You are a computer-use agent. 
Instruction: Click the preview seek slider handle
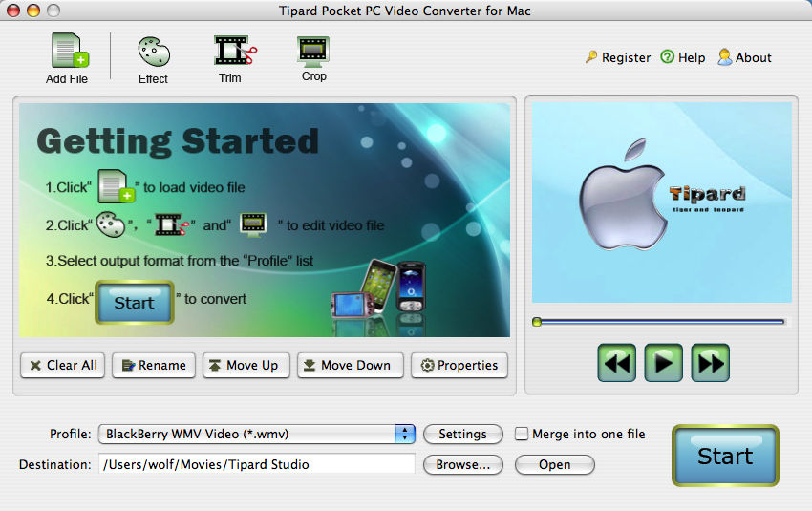[x=537, y=322]
